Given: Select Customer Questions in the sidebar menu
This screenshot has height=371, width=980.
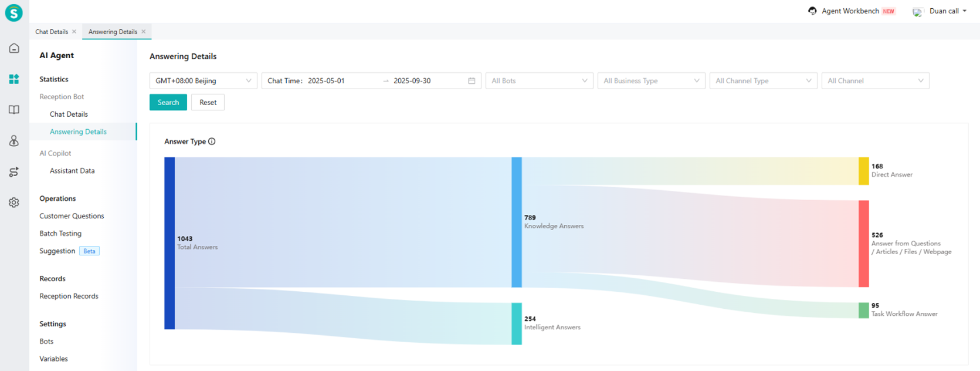Looking at the screenshot, I should pyautogui.click(x=72, y=216).
